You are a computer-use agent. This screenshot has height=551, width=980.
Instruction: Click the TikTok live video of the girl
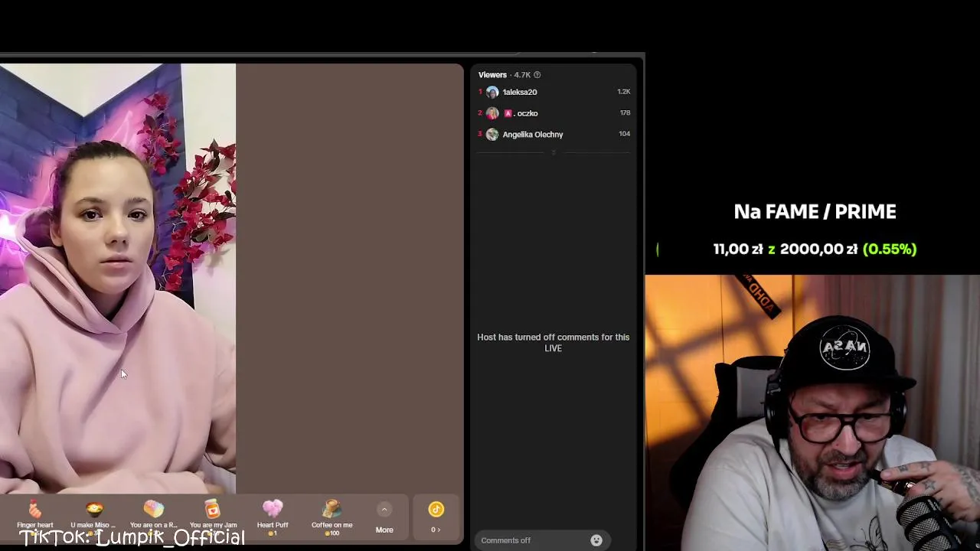118,279
